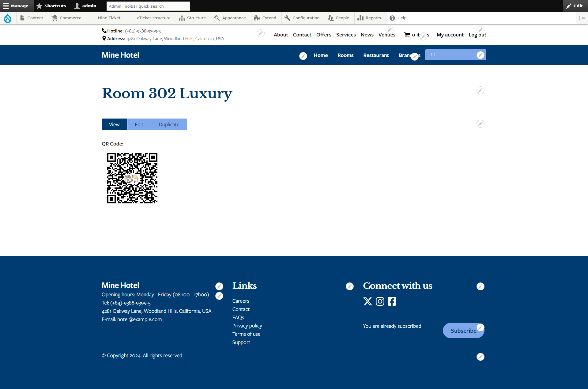The height and width of the screenshot is (389, 588).
Task: Click the pencil icon next to hotline block
Action: [261, 33]
